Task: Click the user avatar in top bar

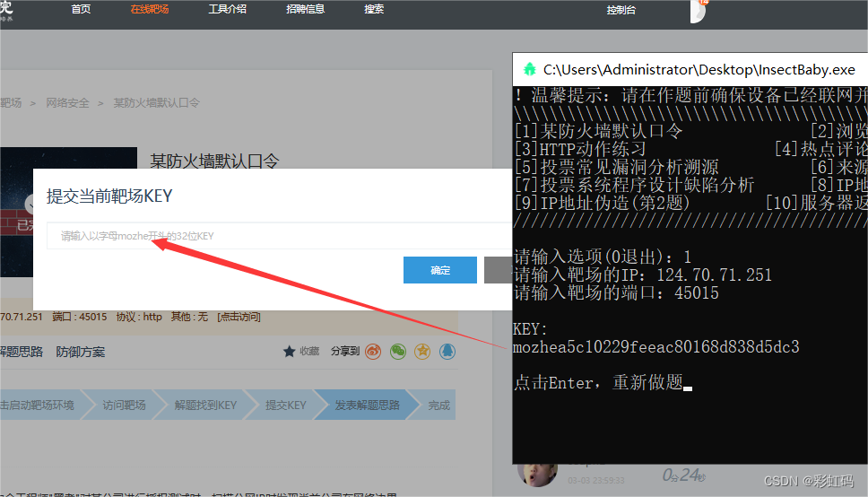Action: pos(698,10)
